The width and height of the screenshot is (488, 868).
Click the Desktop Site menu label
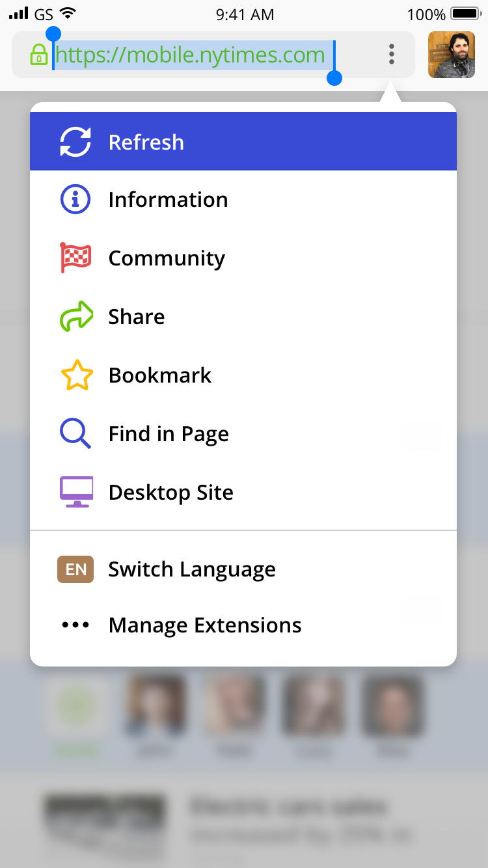[171, 492]
